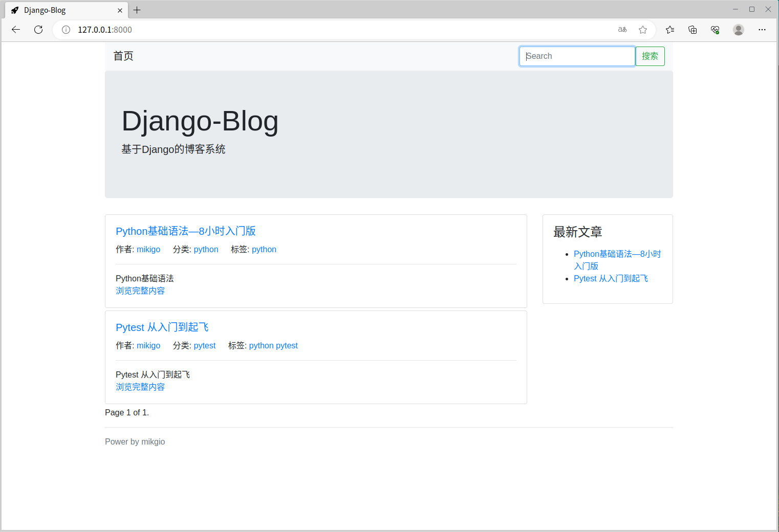Click 浏览完整内容 under Pytest post
The height and width of the screenshot is (532, 779).
140,387
